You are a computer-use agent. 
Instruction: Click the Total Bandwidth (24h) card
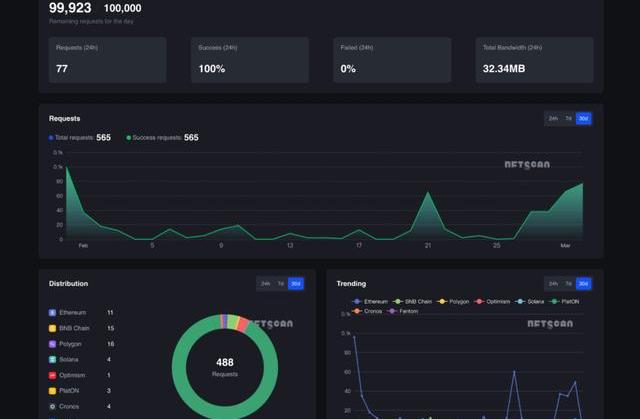[536, 60]
